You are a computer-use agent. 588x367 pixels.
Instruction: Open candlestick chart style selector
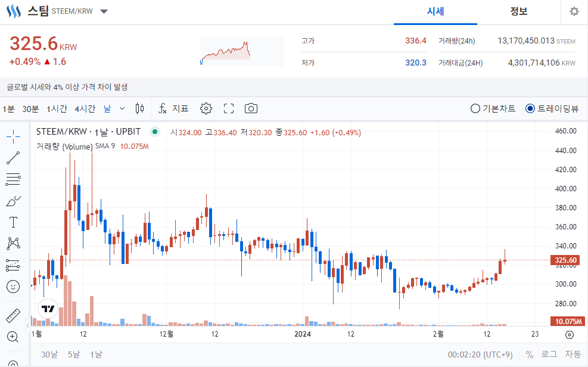tap(140, 108)
